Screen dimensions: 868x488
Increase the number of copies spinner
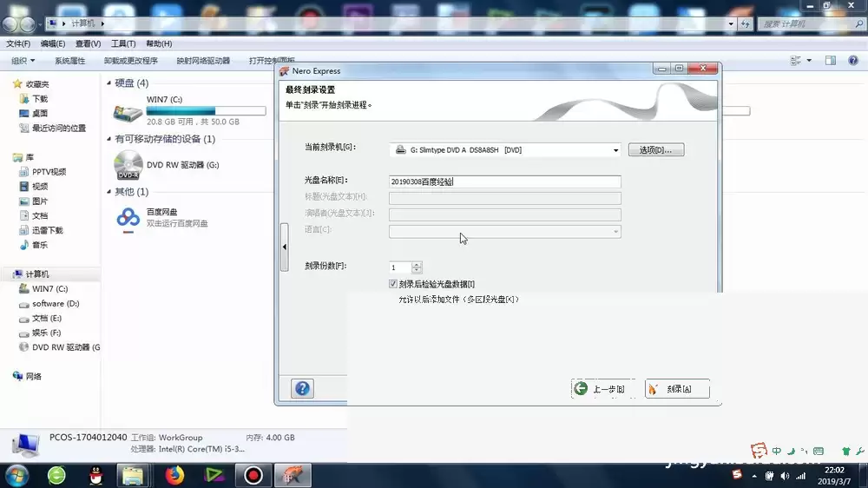click(417, 264)
